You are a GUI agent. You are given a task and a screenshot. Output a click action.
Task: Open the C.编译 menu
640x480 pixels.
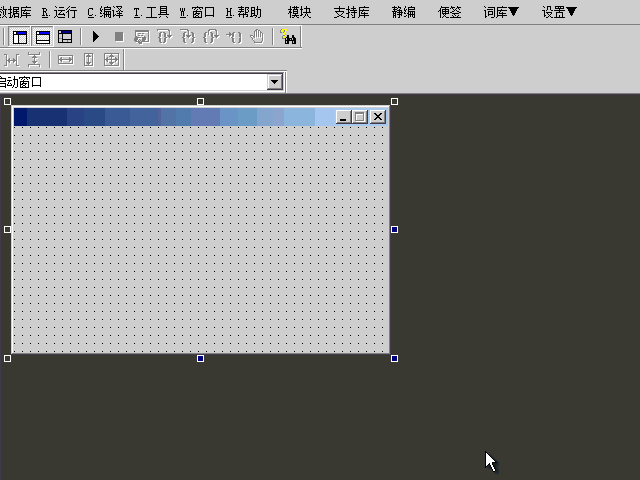pyautogui.click(x=105, y=12)
